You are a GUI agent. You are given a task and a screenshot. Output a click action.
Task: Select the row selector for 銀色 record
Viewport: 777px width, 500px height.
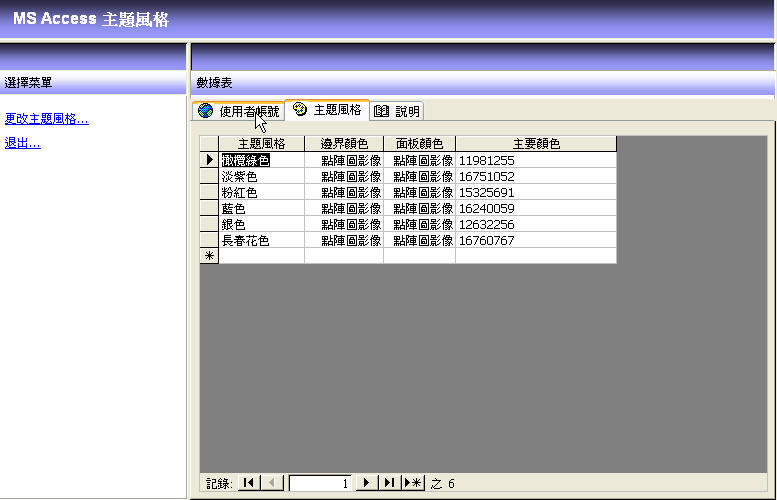coord(209,224)
